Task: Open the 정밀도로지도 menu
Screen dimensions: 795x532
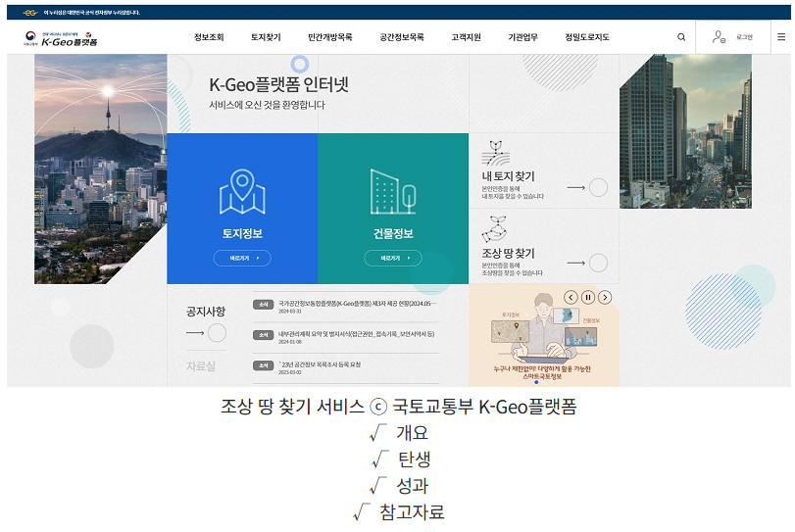Action: 587,37
